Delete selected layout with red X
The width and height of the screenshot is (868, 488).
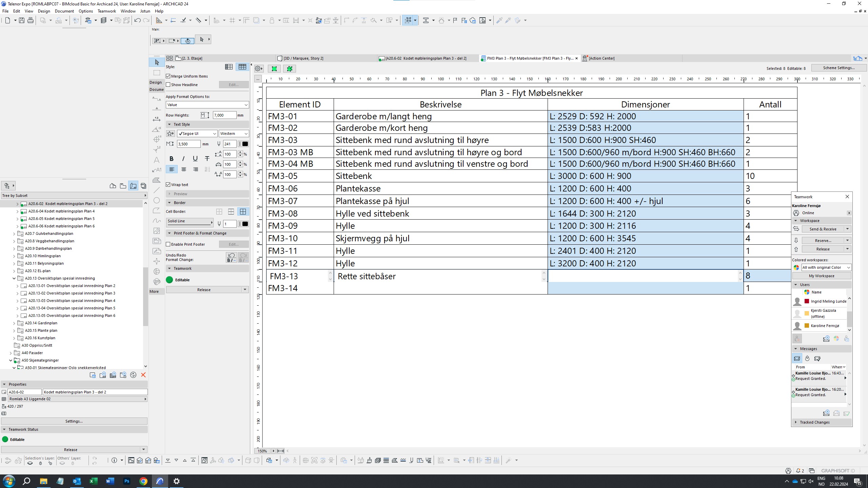(x=143, y=375)
